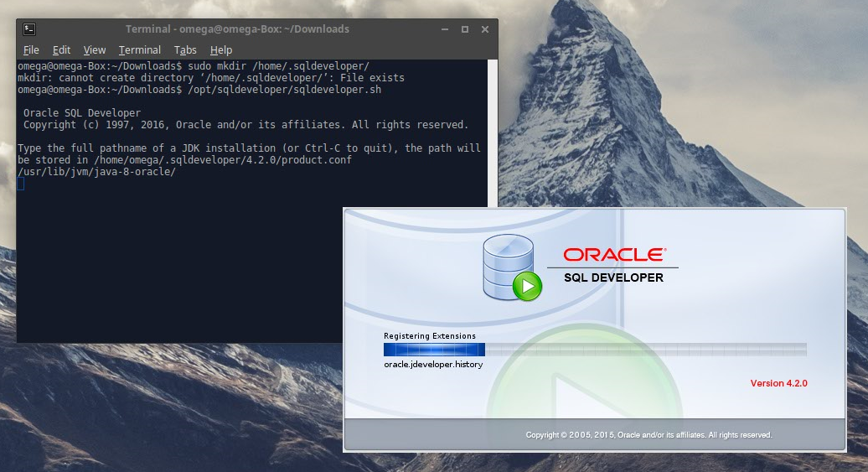The width and height of the screenshot is (868, 472).
Task: Click the splash screen loading progress bar
Action: (595, 350)
